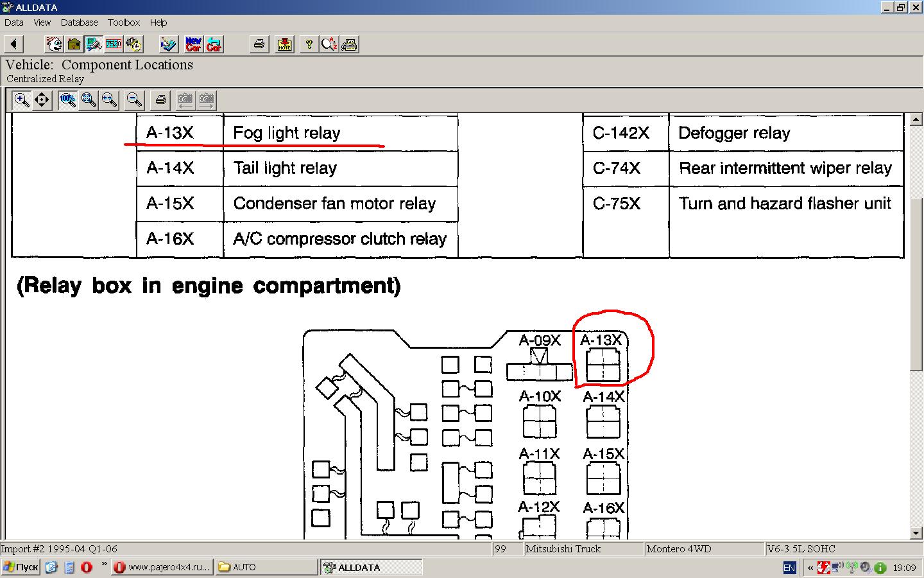Viewport: 924px width, 578px height.
Task: Toggle the zoom-in magnifier tool
Action: (x=22, y=100)
